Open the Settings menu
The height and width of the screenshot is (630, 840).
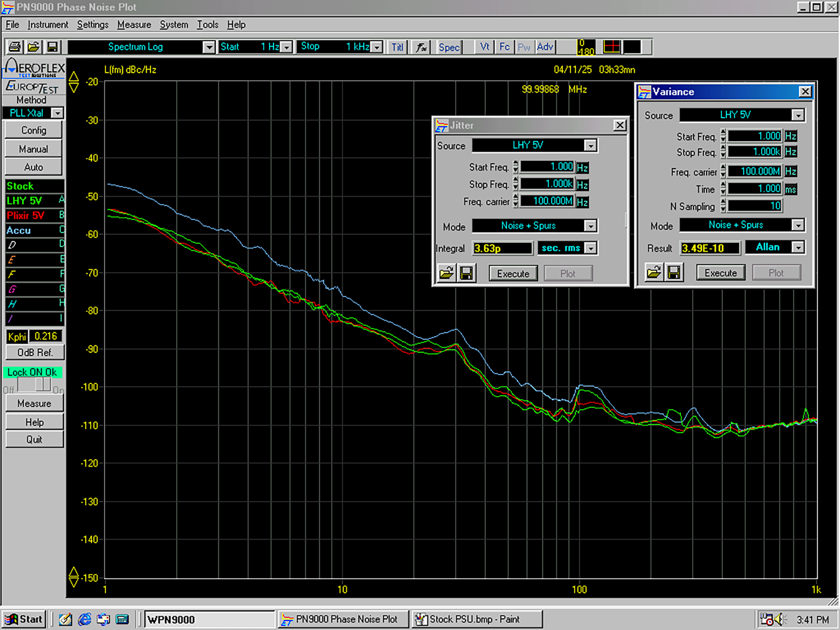(92, 24)
